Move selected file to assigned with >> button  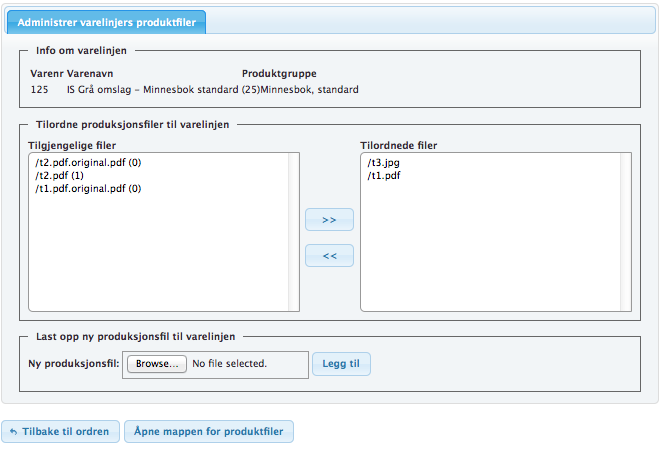point(329,220)
